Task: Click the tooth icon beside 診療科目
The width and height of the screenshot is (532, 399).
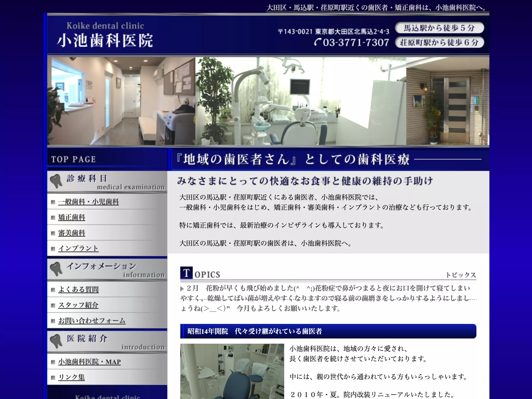Action: click(x=56, y=181)
